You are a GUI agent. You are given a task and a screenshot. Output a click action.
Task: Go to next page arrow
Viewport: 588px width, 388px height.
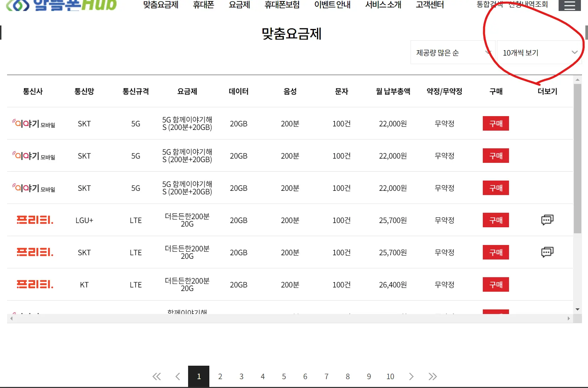(x=411, y=376)
